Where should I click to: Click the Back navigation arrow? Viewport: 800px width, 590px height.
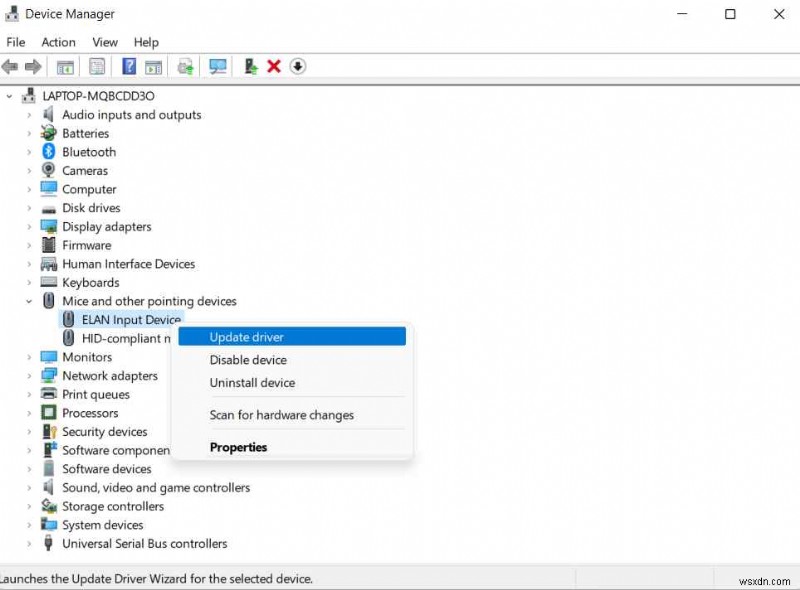pos(10,66)
